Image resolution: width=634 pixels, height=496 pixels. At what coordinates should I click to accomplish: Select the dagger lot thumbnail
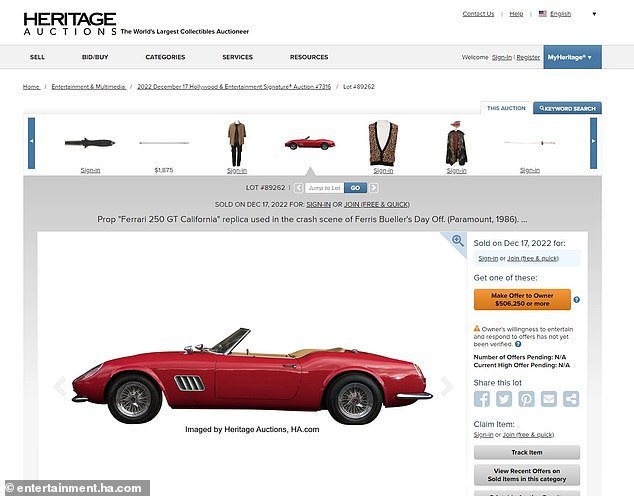tap(90, 143)
